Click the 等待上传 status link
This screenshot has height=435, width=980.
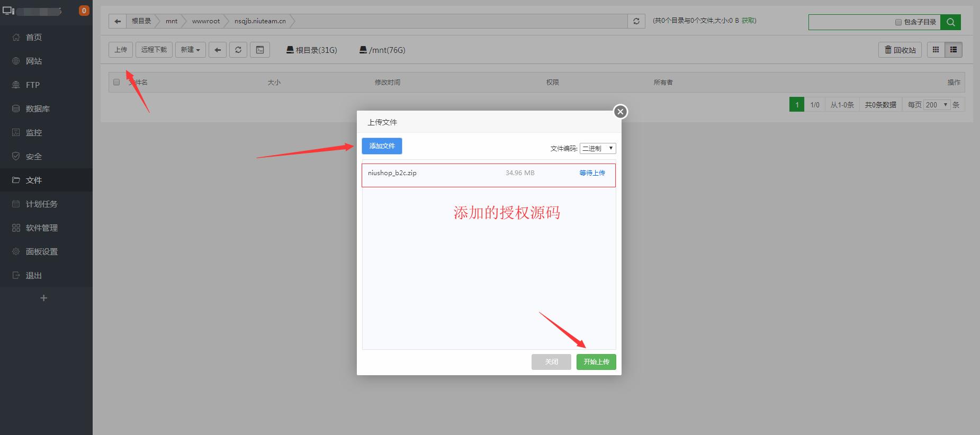[592, 173]
